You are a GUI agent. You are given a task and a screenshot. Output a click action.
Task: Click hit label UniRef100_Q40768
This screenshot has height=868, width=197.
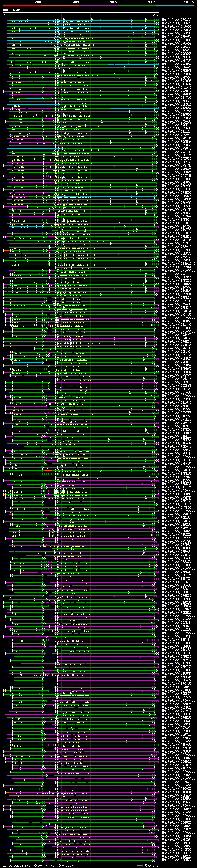177,226
